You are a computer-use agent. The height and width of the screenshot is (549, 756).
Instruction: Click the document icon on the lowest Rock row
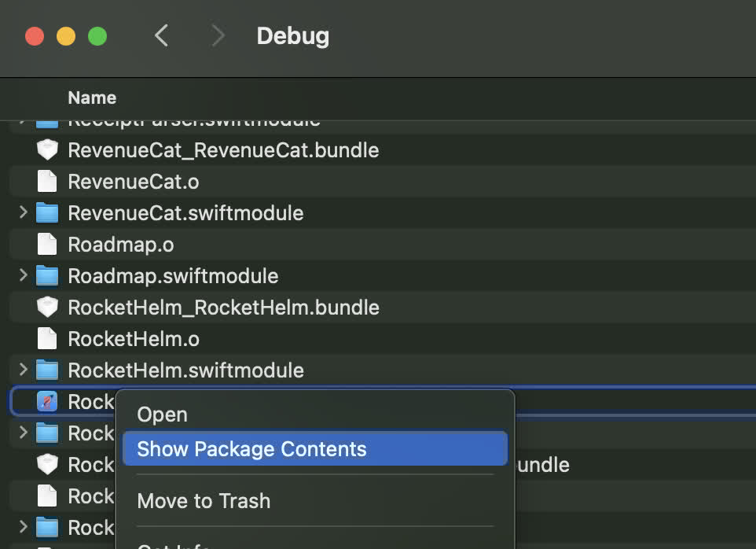pyautogui.click(x=46, y=496)
